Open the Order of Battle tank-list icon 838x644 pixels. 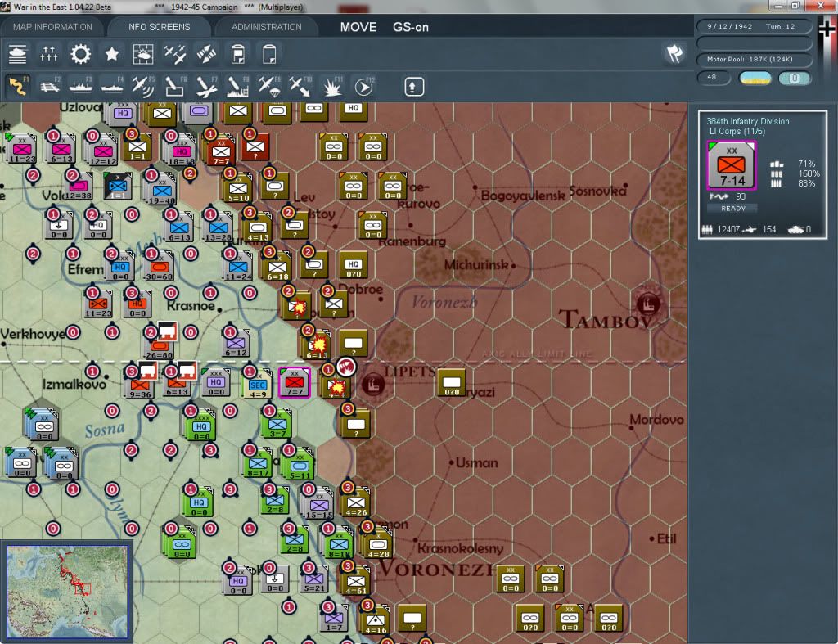click(x=18, y=54)
